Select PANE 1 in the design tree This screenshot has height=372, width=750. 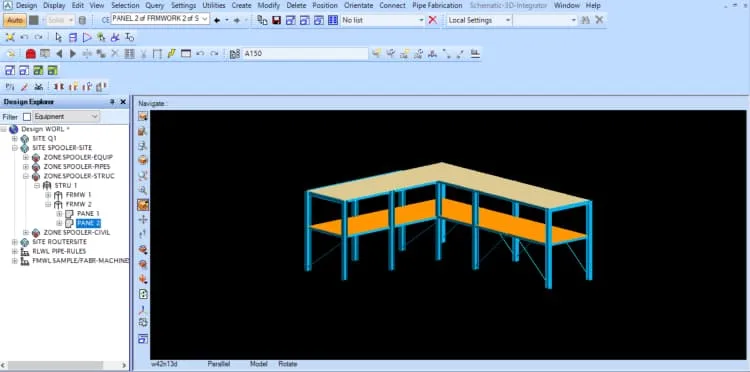(88, 213)
